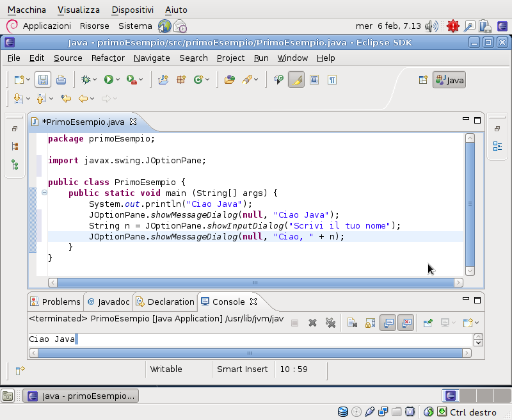Open the Navigate menu
Image resolution: width=512 pixels, height=420 pixels.
click(152, 58)
